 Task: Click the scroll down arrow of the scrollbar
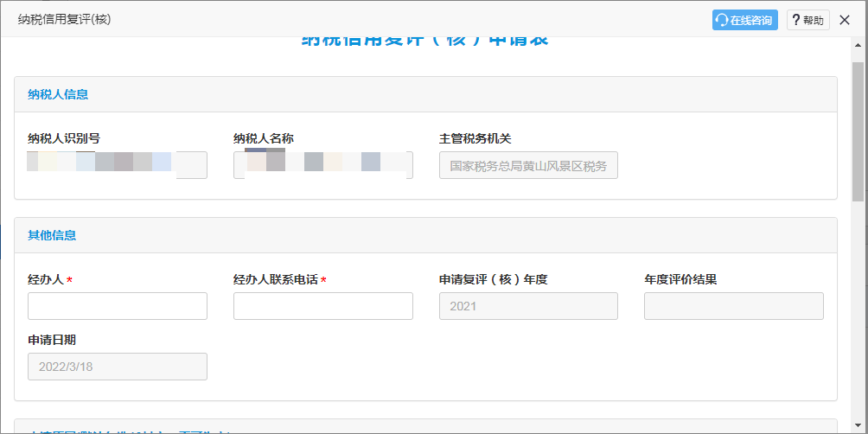point(858,425)
